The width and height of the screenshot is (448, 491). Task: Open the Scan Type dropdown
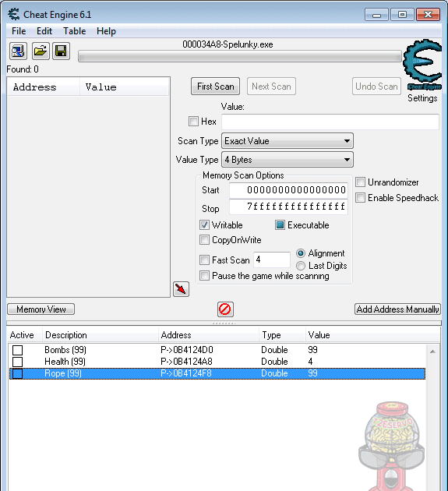(287, 141)
